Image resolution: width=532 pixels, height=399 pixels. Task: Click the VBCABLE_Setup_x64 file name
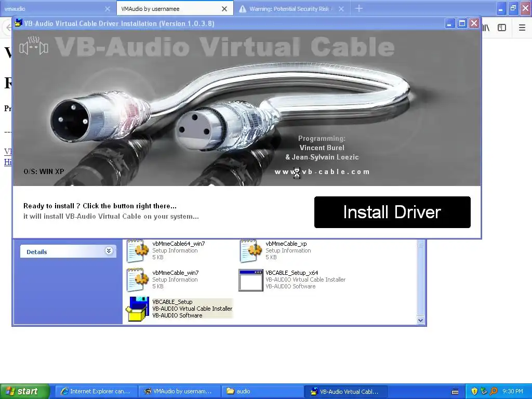(292, 272)
